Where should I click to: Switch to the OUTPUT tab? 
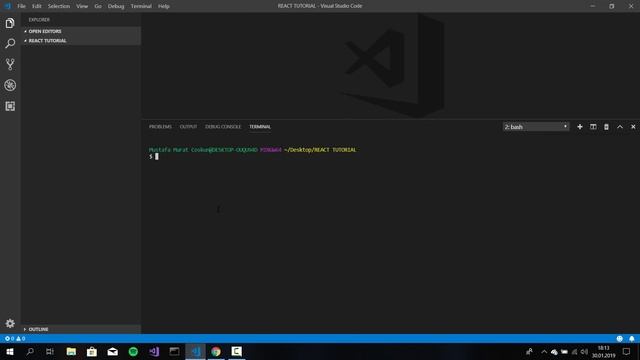tap(188, 127)
